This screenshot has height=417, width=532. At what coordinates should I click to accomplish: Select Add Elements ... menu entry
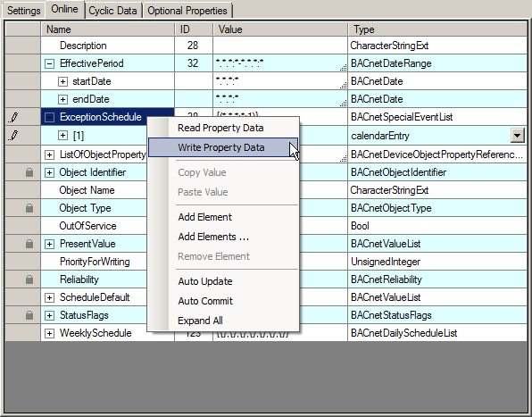(x=223, y=237)
